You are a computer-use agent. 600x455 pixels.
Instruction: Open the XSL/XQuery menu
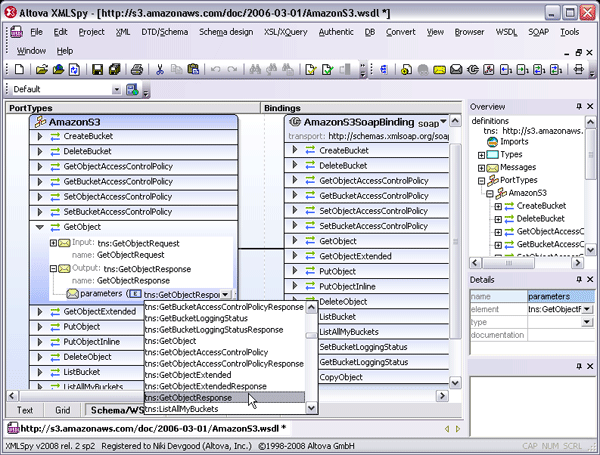[285, 32]
